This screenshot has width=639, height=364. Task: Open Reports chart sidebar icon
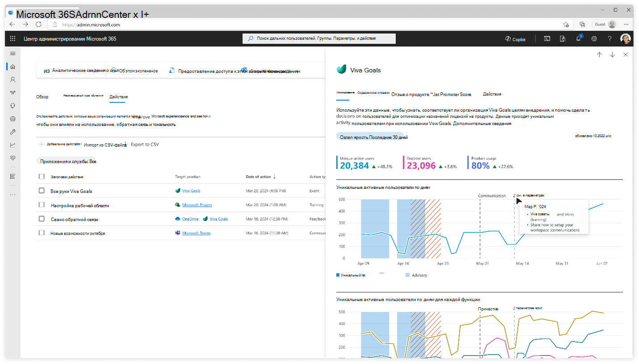coord(13,145)
